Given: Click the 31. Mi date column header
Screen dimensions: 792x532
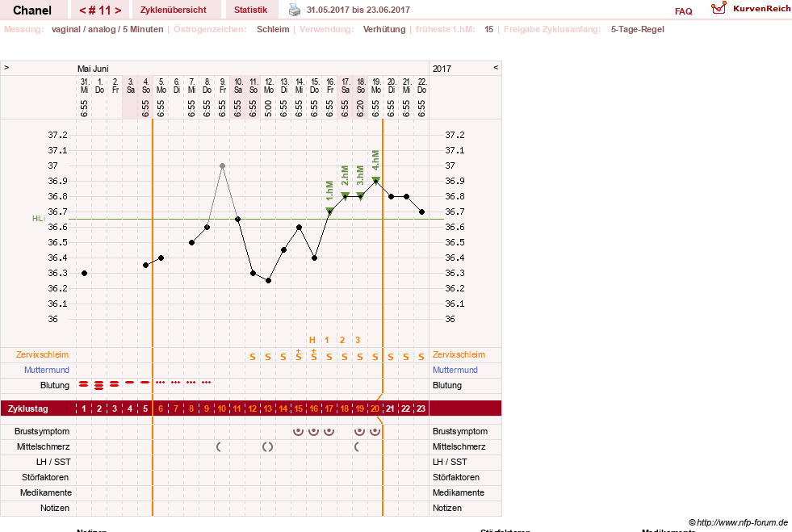Looking at the screenshot, I should point(84,86).
